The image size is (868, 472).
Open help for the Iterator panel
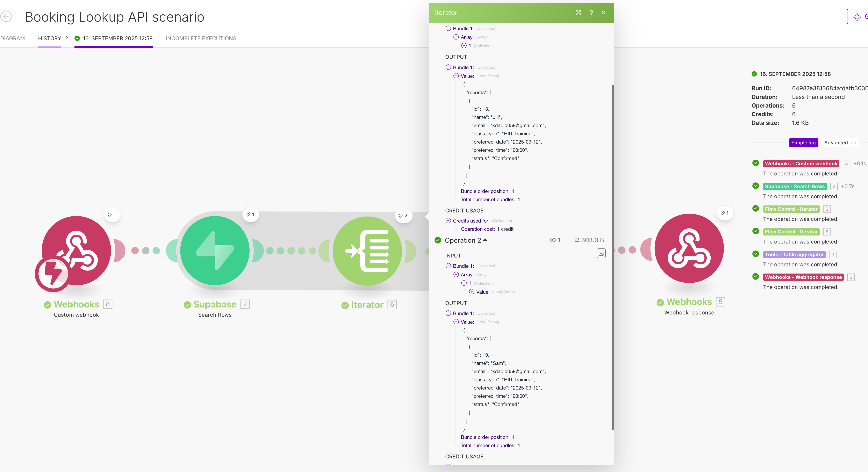click(591, 13)
